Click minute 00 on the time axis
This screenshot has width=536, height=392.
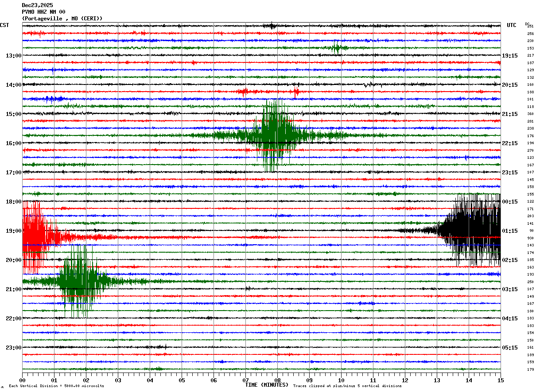click(x=22, y=380)
